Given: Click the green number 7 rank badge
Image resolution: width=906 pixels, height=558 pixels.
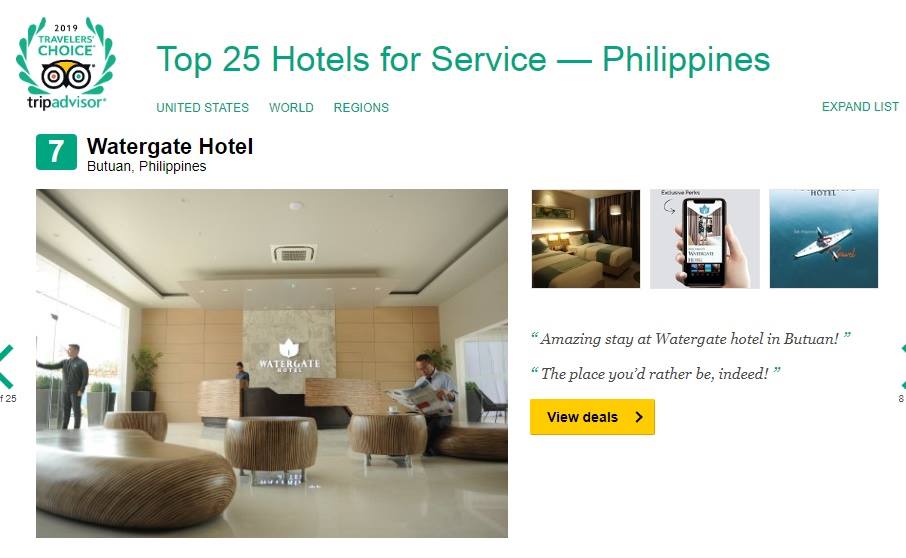Looking at the screenshot, I should tap(56, 152).
